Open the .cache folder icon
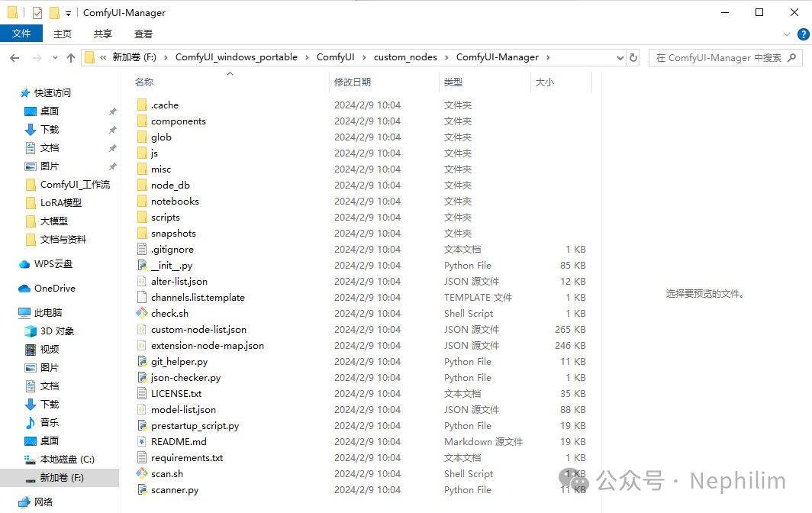 (x=142, y=105)
